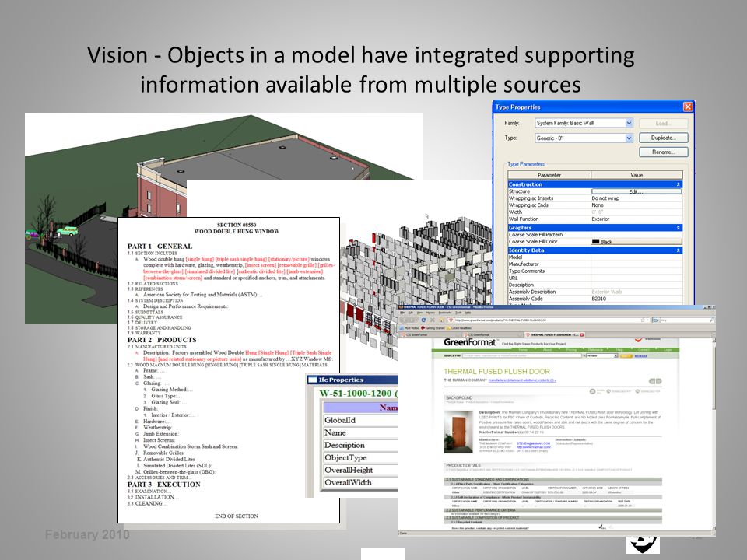Click the grayed-out Load... button
Viewport: 747px width, 560px height.
664,124
